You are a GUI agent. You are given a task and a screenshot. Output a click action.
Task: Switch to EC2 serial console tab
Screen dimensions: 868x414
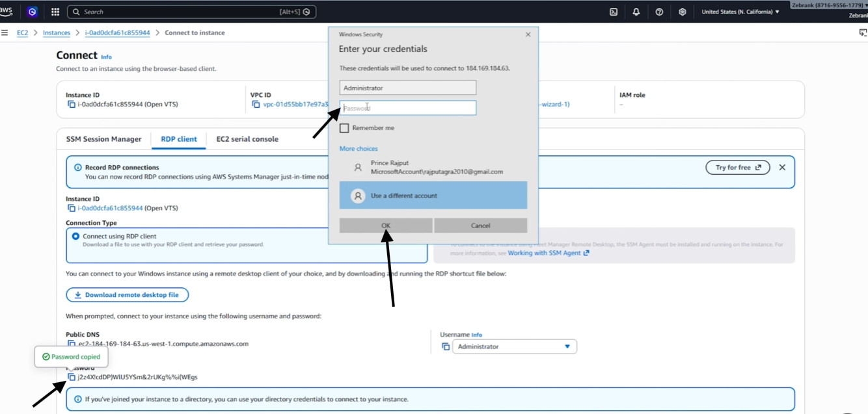pyautogui.click(x=247, y=139)
